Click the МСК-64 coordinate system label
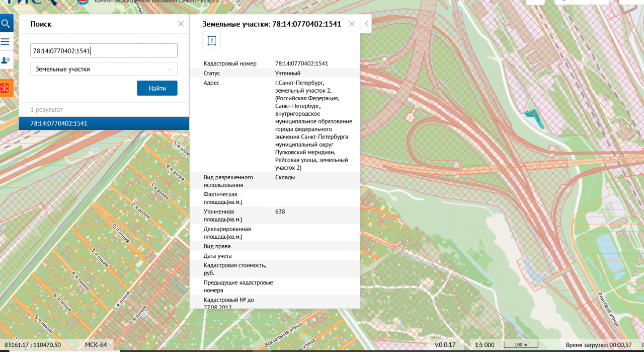Viewport: 644px width, 352px height. click(96, 345)
